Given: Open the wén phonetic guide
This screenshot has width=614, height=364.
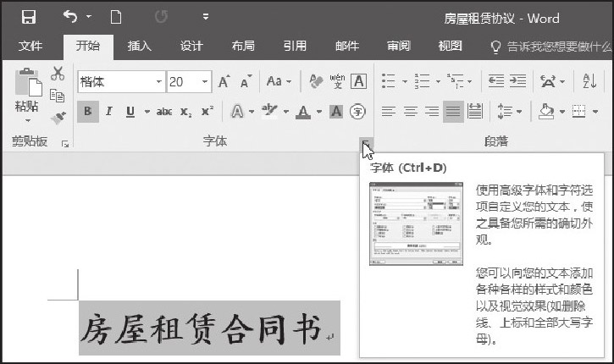Looking at the screenshot, I should point(337,81).
